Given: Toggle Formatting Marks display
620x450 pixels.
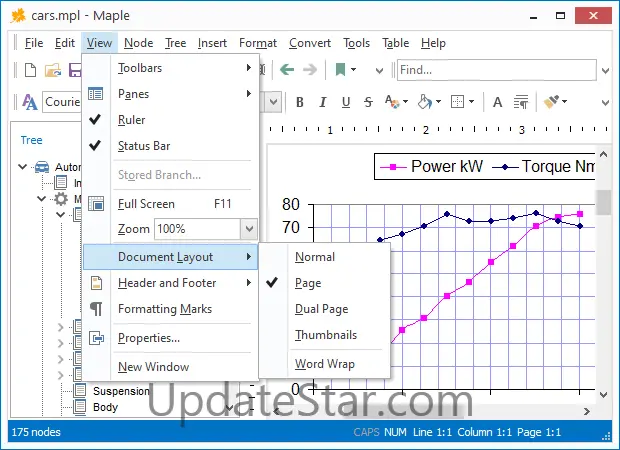Looking at the screenshot, I should point(171,309).
